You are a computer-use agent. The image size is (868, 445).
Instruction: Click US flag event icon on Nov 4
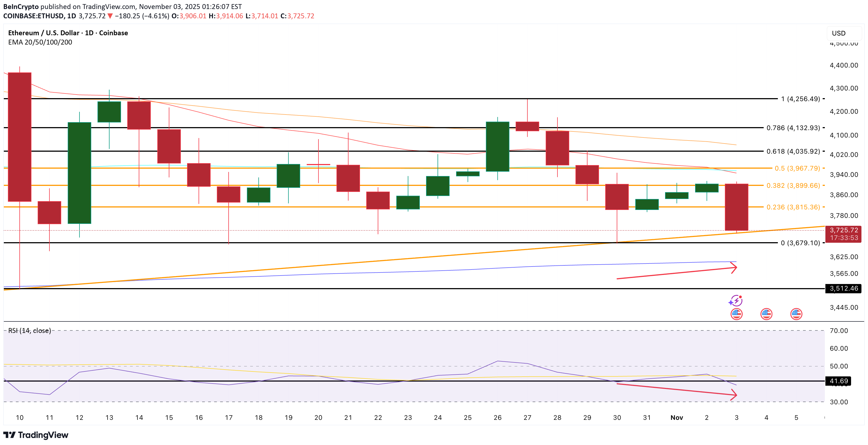tap(766, 314)
